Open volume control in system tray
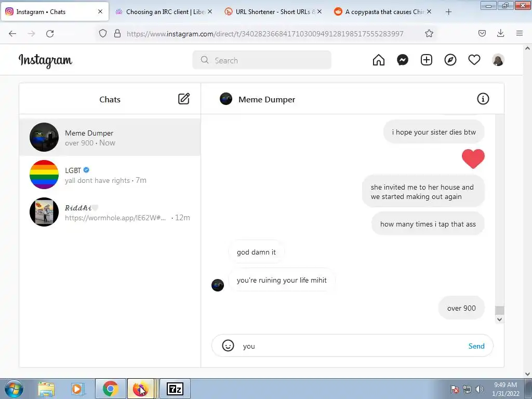 point(480,389)
